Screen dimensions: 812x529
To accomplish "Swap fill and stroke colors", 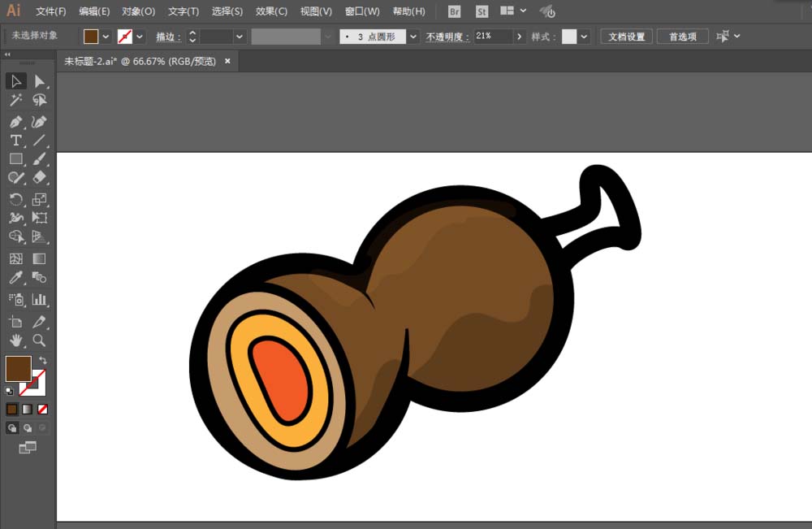I will point(43,360).
